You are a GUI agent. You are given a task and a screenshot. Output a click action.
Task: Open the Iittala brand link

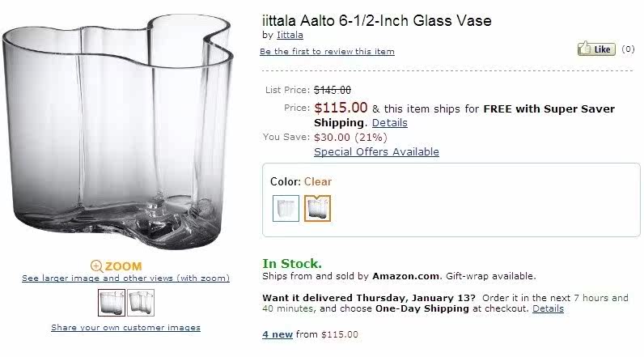290,35
